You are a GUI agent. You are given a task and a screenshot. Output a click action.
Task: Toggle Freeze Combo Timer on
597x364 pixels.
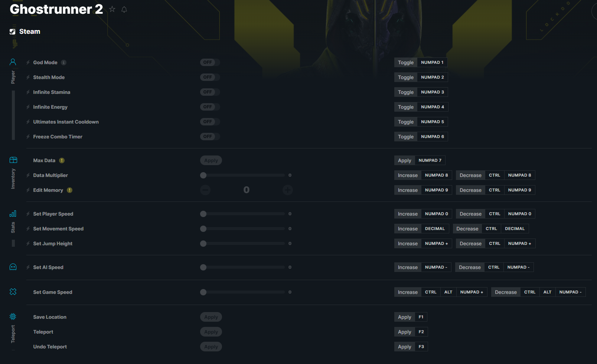210,137
